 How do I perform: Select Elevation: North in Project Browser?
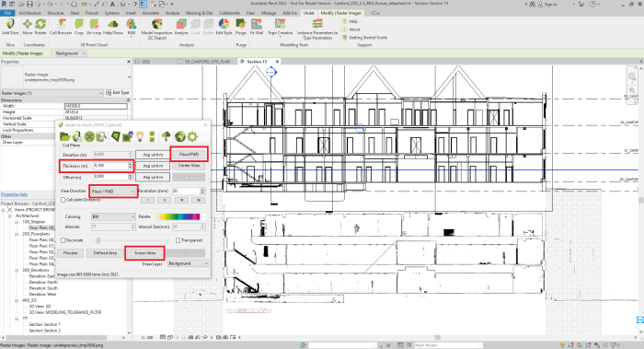(43, 283)
